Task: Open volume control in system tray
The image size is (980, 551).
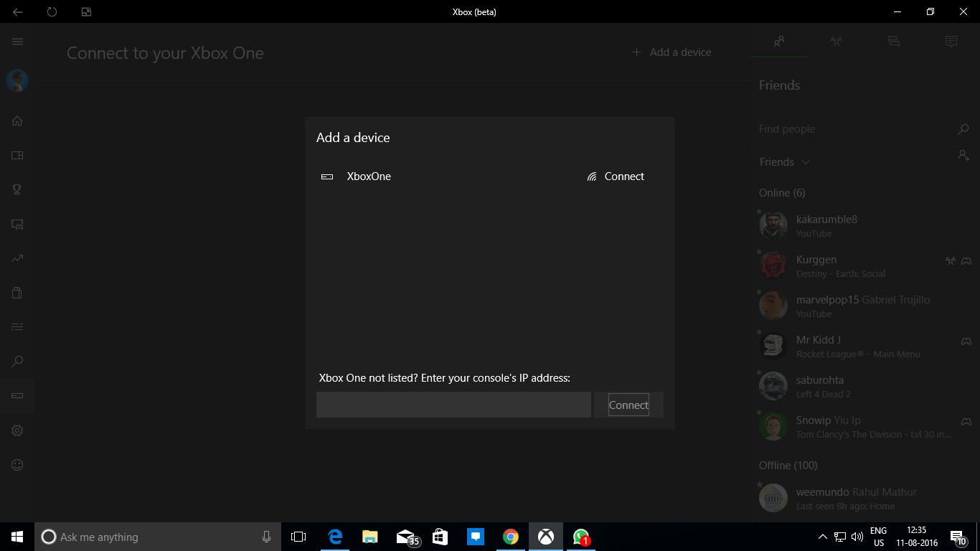Action: point(857,537)
